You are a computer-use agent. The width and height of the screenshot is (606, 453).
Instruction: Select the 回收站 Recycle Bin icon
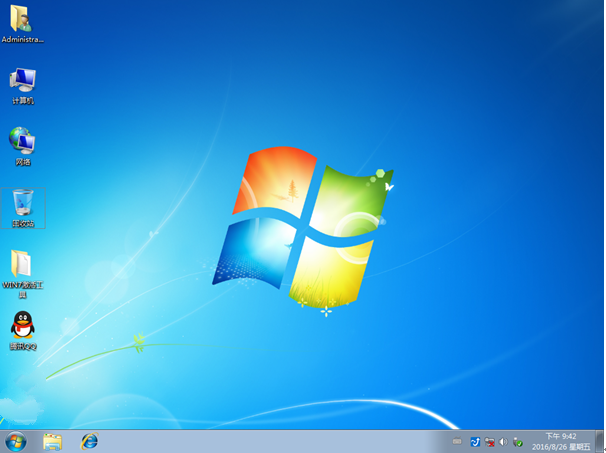[23, 208]
